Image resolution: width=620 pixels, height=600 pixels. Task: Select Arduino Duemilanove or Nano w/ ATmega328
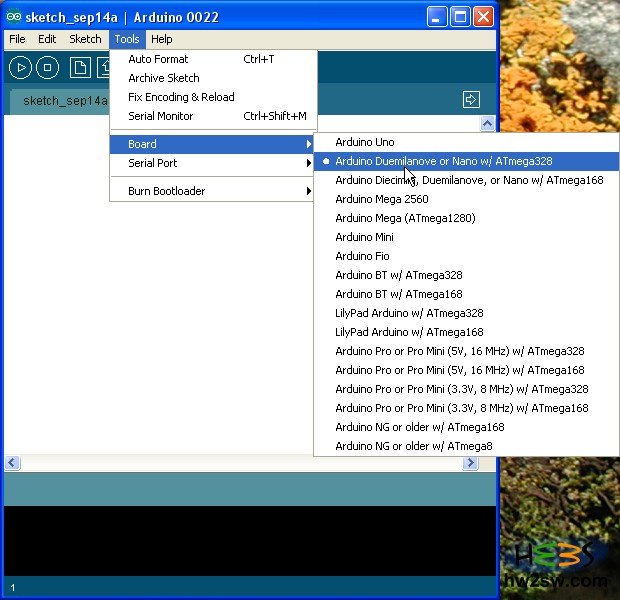pyautogui.click(x=443, y=161)
